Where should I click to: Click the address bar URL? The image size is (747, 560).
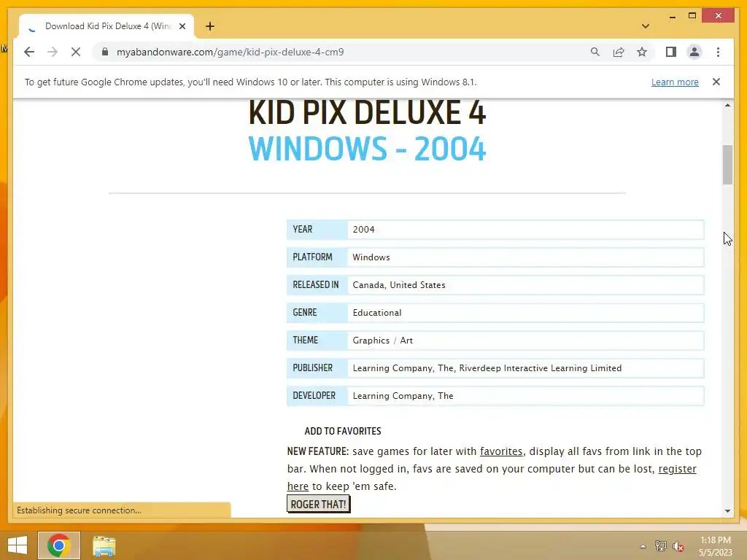click(230, 52)
